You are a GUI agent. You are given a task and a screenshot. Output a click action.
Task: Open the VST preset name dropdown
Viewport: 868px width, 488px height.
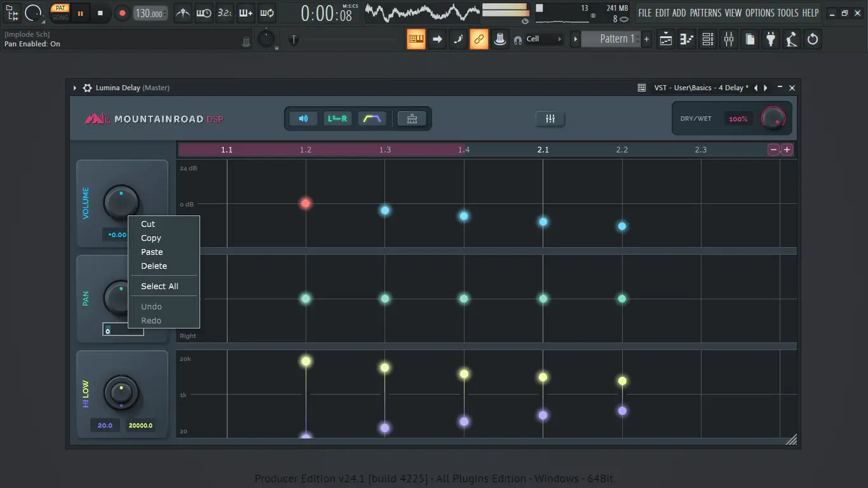tap(701, 88)
